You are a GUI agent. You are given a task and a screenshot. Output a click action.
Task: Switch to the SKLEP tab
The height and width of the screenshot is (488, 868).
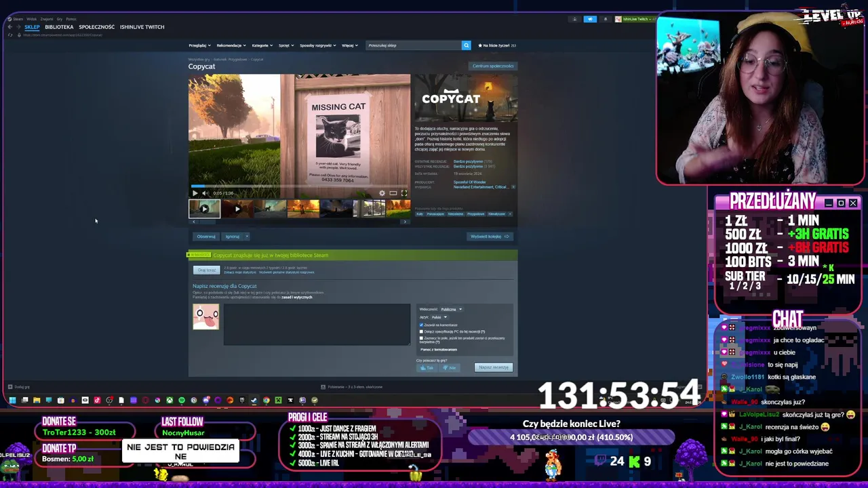pos(32,27)
